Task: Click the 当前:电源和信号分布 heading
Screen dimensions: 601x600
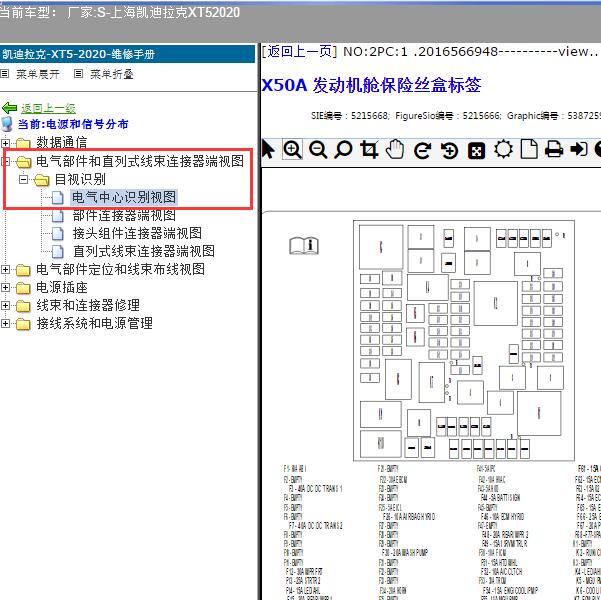Action: 73,125
